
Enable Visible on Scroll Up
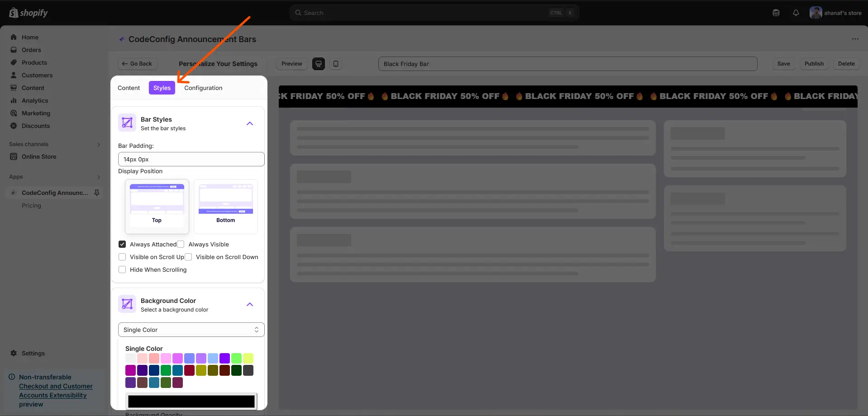point(122,257)
